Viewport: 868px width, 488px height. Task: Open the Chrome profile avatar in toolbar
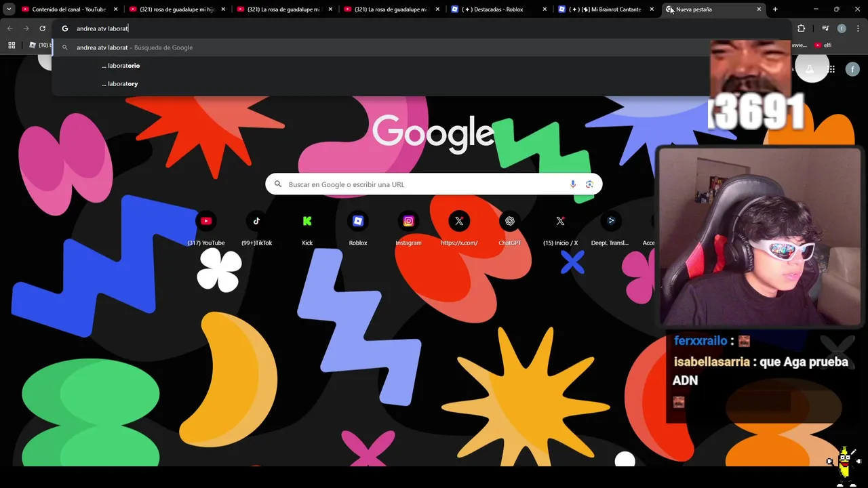click(842, 28)
